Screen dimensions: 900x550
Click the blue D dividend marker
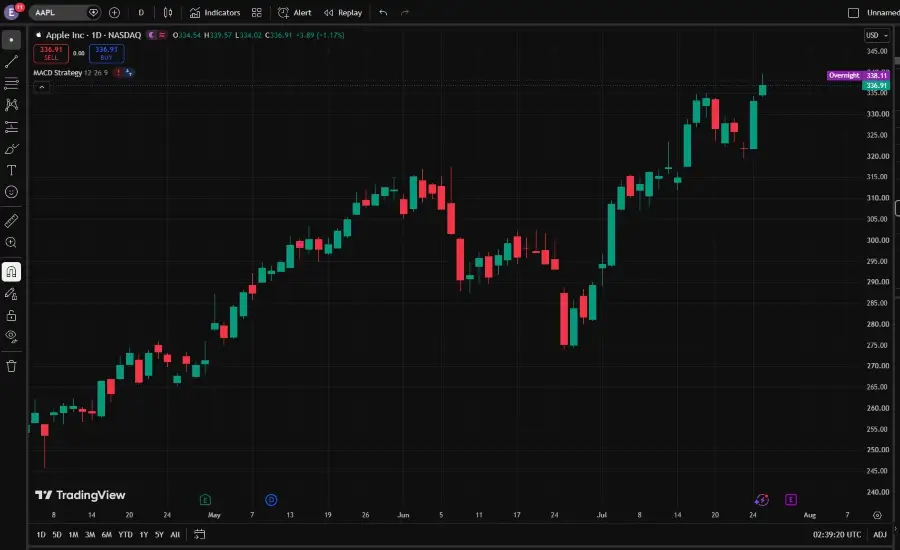point(271,500)
